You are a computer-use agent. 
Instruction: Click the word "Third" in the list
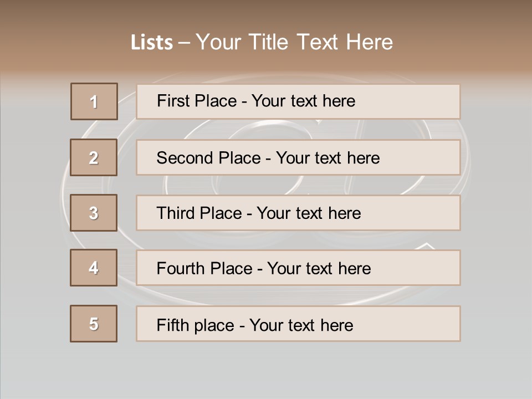coord(176,213)
